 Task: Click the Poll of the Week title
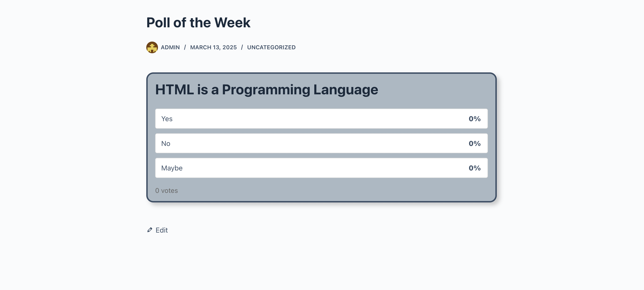coord(198,22)
